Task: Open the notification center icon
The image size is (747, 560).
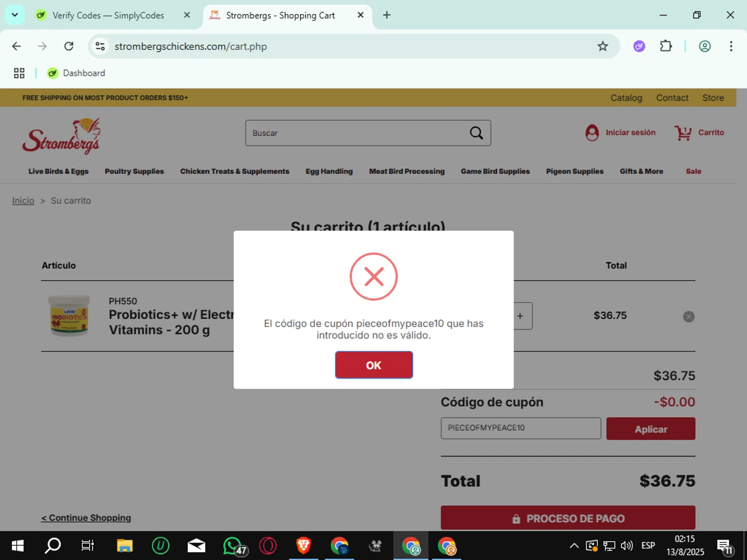Action: (725, 547)
